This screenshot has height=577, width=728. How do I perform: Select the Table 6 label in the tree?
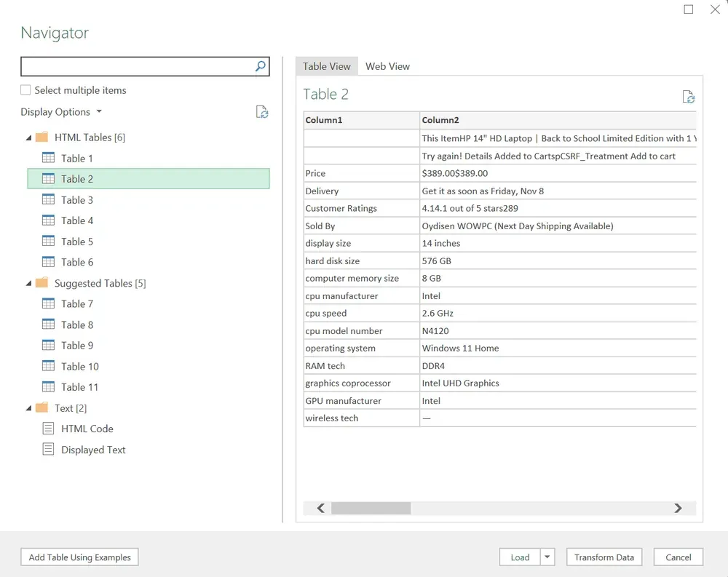click(77, 262)
